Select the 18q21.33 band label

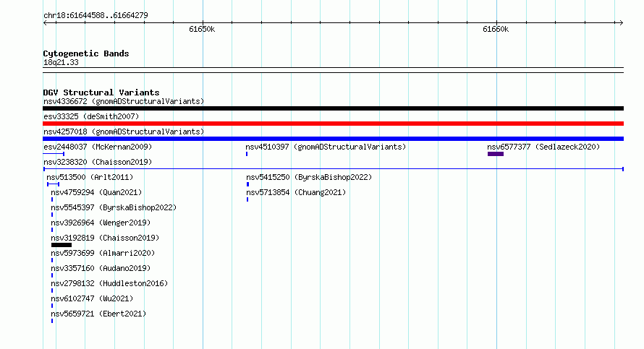tap(61, 62)
